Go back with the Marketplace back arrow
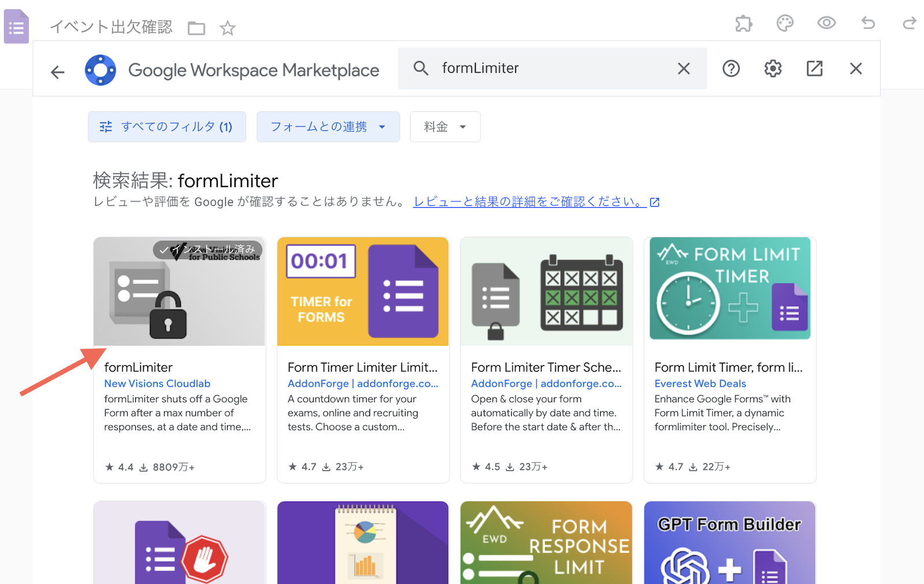Screen dimensions: 924x584 58,72
